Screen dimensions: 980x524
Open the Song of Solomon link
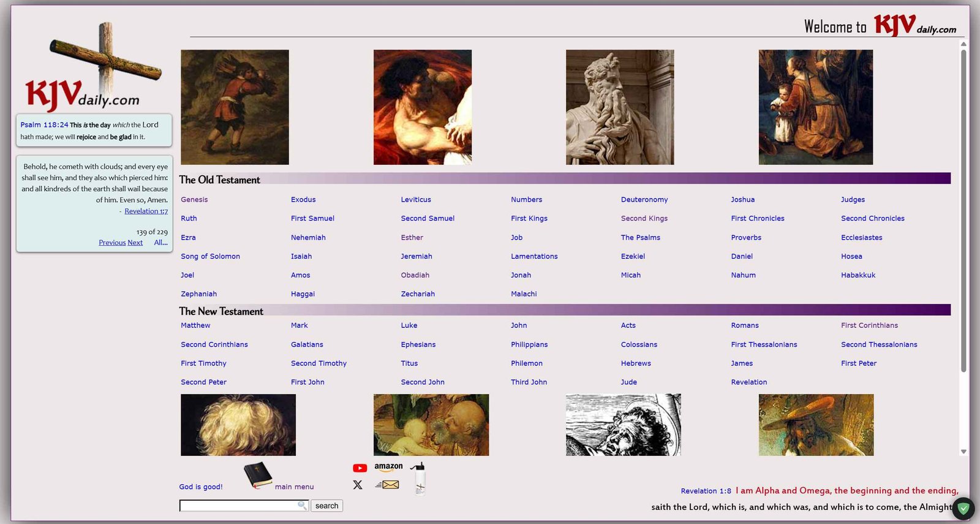click(210, 257)
